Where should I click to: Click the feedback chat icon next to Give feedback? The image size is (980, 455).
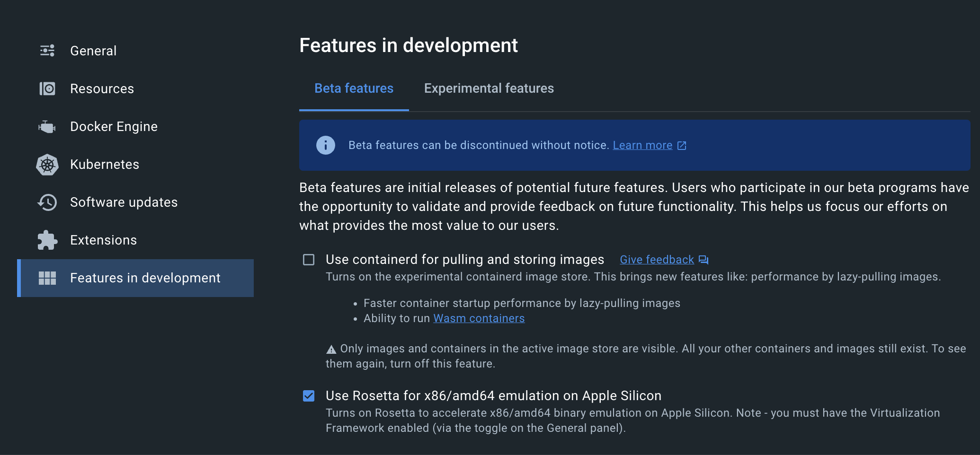[704, 259]
